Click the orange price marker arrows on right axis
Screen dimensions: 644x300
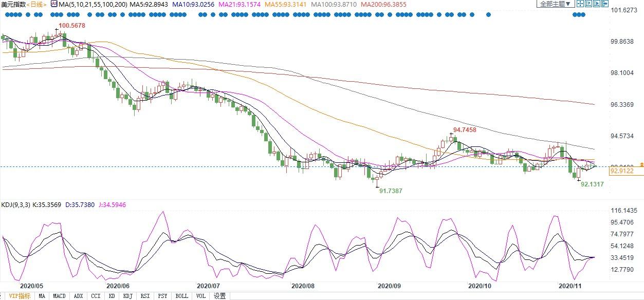(641, 164)
